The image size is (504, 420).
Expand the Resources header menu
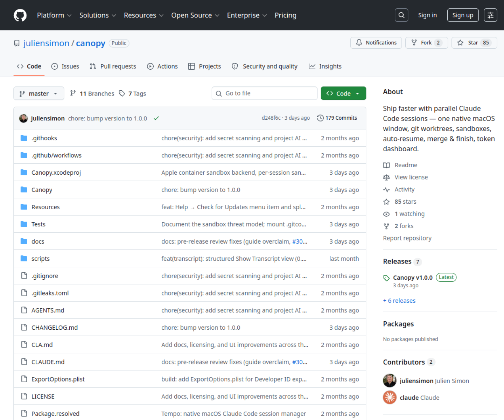[x=143, y=15]
